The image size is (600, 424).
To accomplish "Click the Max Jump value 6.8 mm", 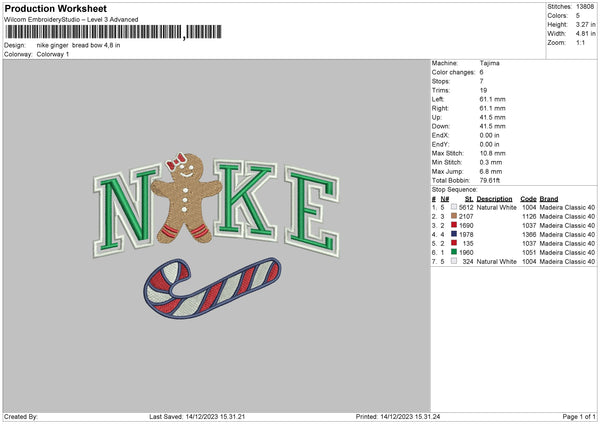I will pyautogui.click(x=491, y=171).
